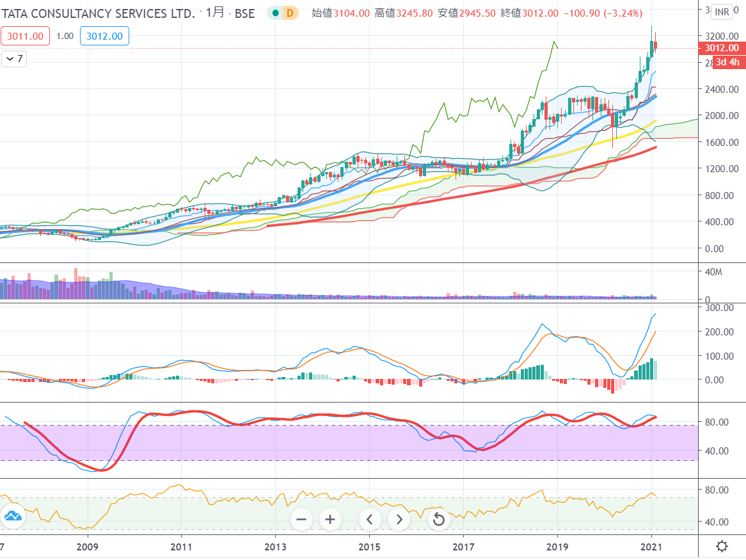Viewport: 746px width, 560px height.
Task: Click the 2015 label on the time axis
Action: [x=369, y=547]
